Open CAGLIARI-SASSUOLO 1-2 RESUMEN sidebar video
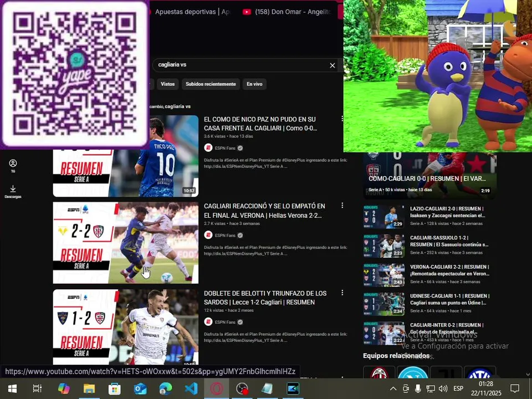Image resolution: width=532 pixels, height=399 pixels. pos(449,241)
